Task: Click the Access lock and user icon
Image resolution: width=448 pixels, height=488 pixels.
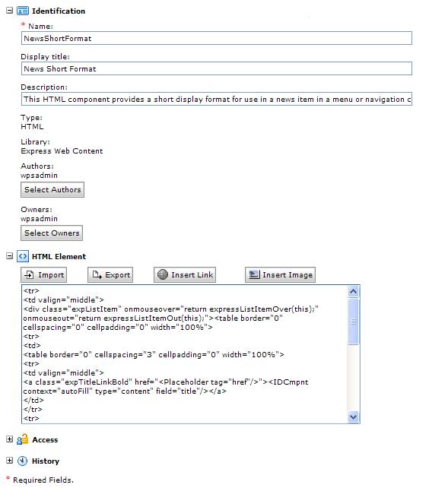Action: (x=22, y=439)
